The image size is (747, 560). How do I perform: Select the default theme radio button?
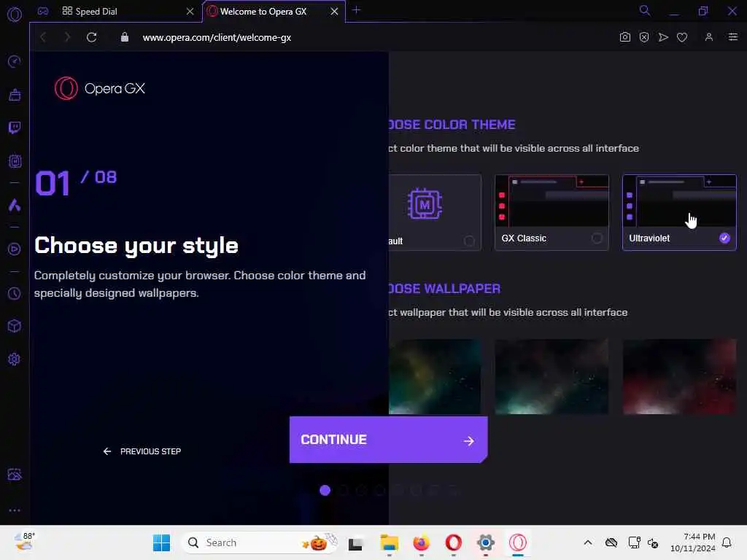click(469, 241)
